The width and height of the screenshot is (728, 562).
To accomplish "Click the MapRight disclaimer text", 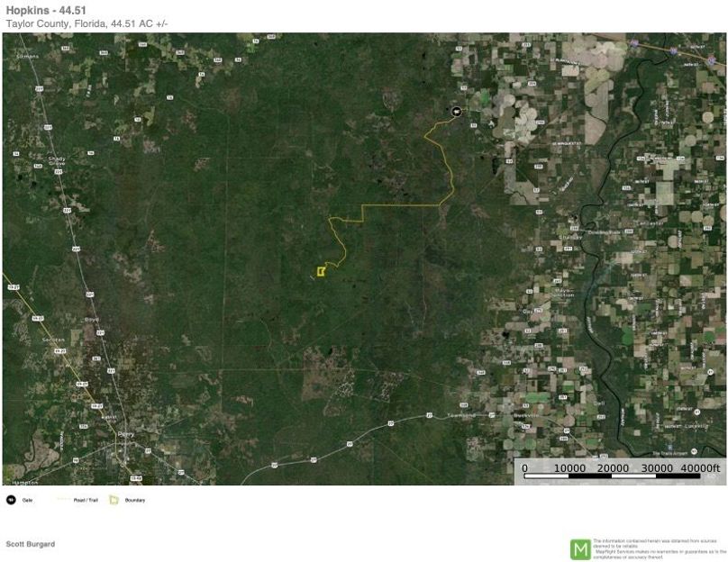I will pyautogui.click(x=660, y=549).
